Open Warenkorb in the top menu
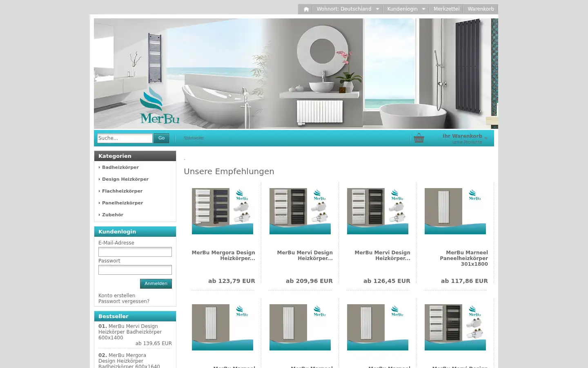Image resolution: width=588 pixels, height=368 pixels. [x=481, y=9]
